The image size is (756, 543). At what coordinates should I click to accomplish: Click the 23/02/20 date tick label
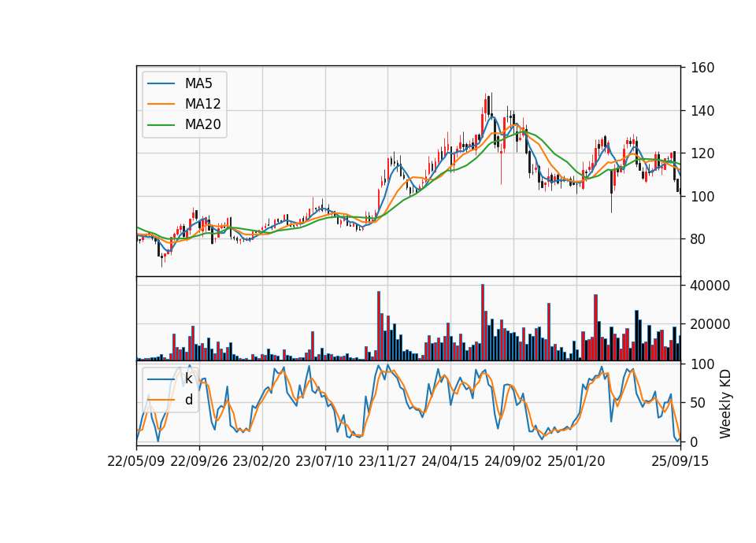coord(261,461)
